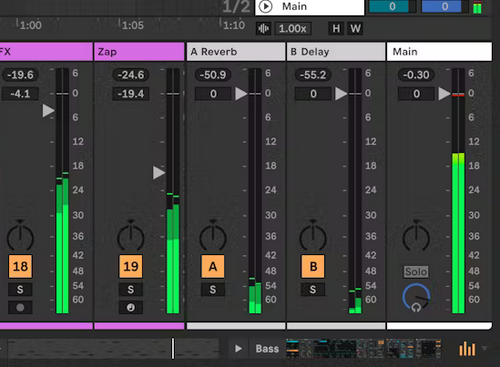Select the FX track header
This screenshot has height=367, width=500.
(x=46, y=52)
